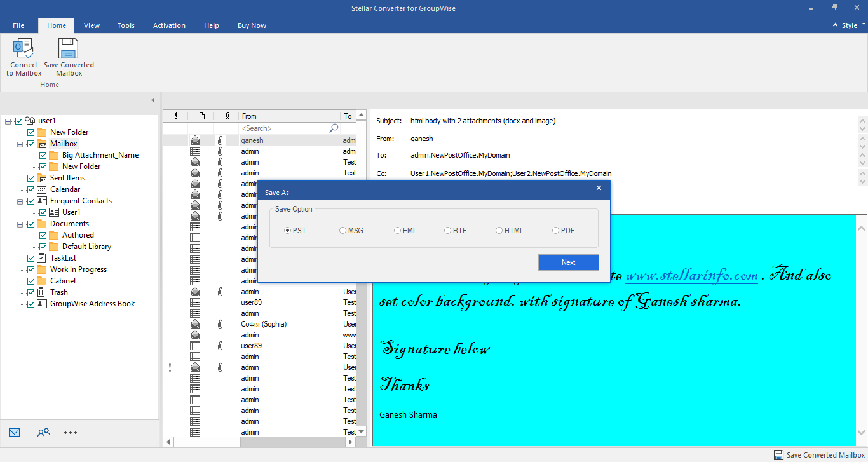This screenshot has width=868, height=462.
Task: Click the three-dots more options icon
Action: coord(71,433)
